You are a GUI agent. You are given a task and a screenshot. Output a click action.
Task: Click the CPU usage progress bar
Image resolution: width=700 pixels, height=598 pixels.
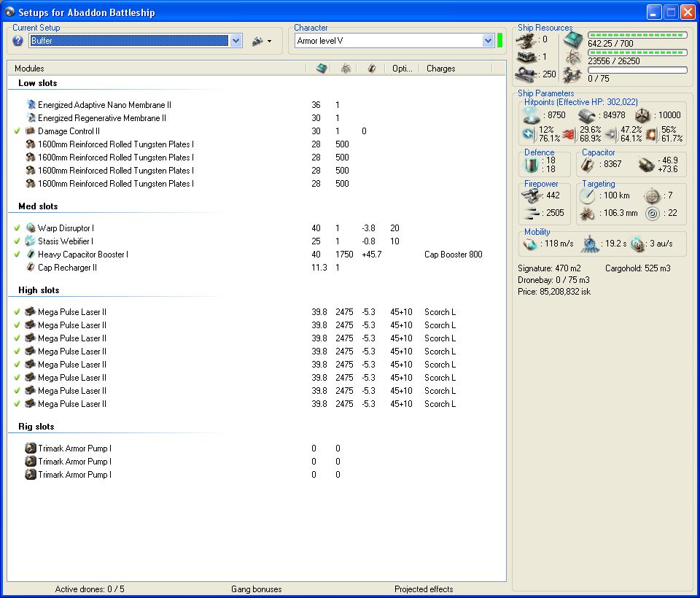tap(637, 35)
